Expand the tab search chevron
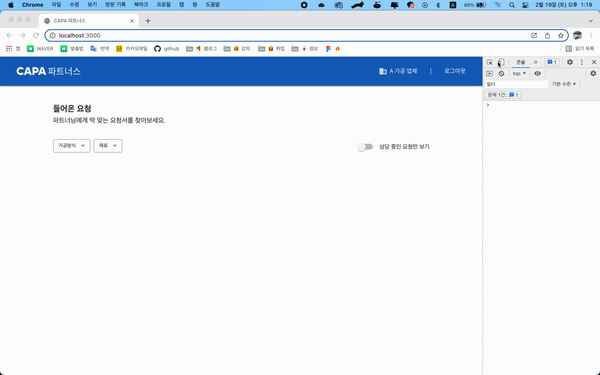The image size is (600, 375). (x=591, y=21)
